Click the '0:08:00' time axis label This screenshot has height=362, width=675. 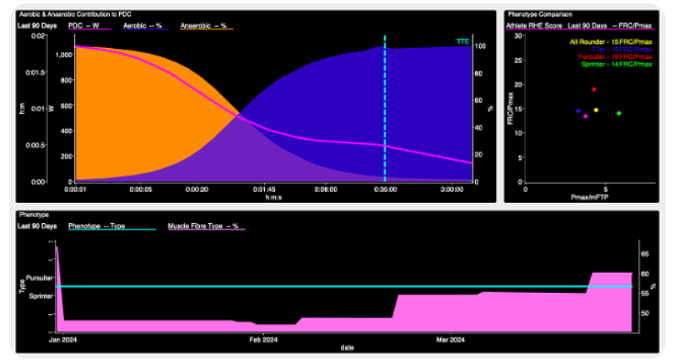tap(326, 189)
